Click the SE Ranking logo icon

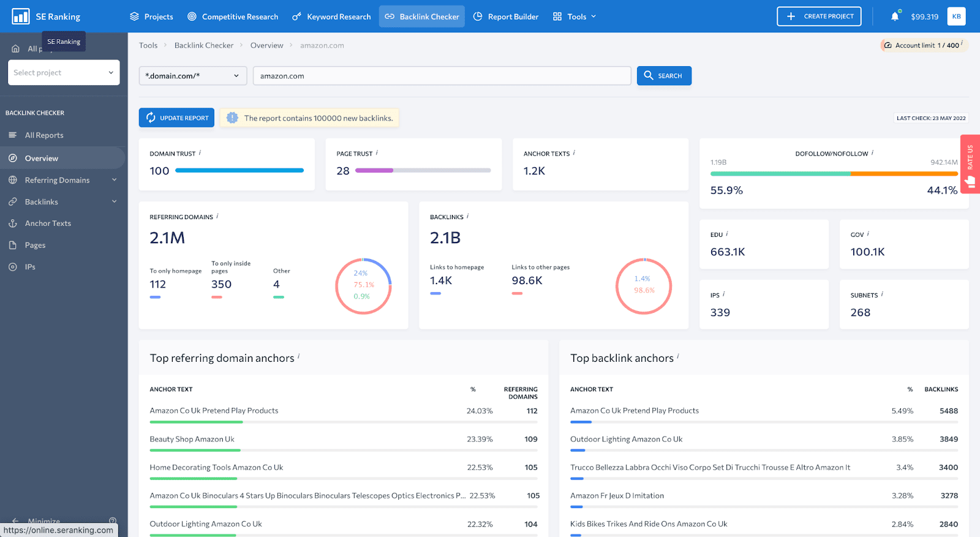tap(21, 17)
